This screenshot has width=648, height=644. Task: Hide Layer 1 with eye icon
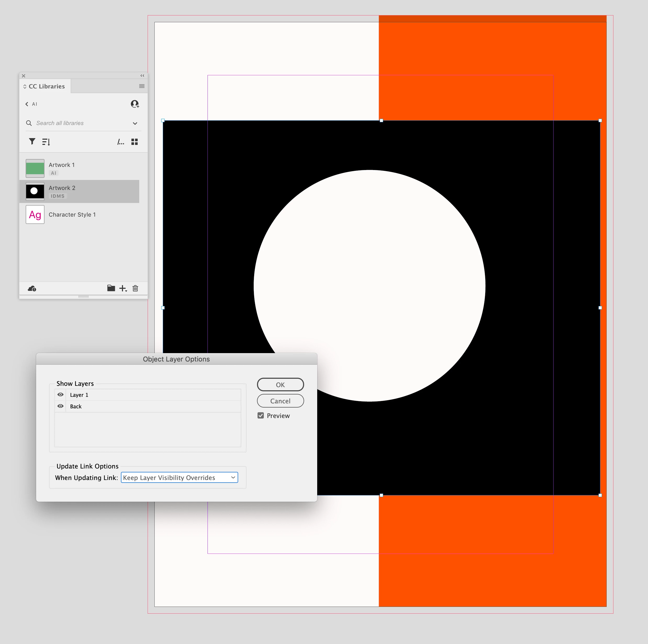pyautogui.click(x=60, y=394)
